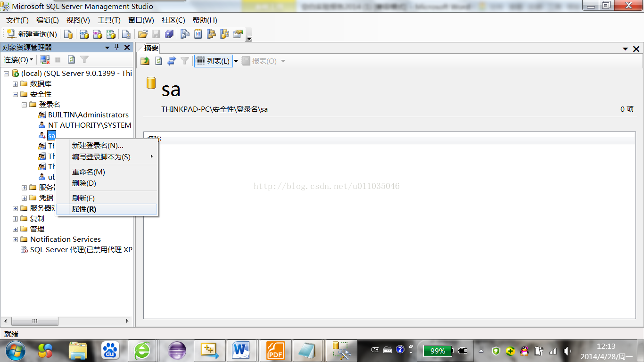Click the Disconnect icon in Object Explorer
The image size is (644, 362).
tap(45, 60)
